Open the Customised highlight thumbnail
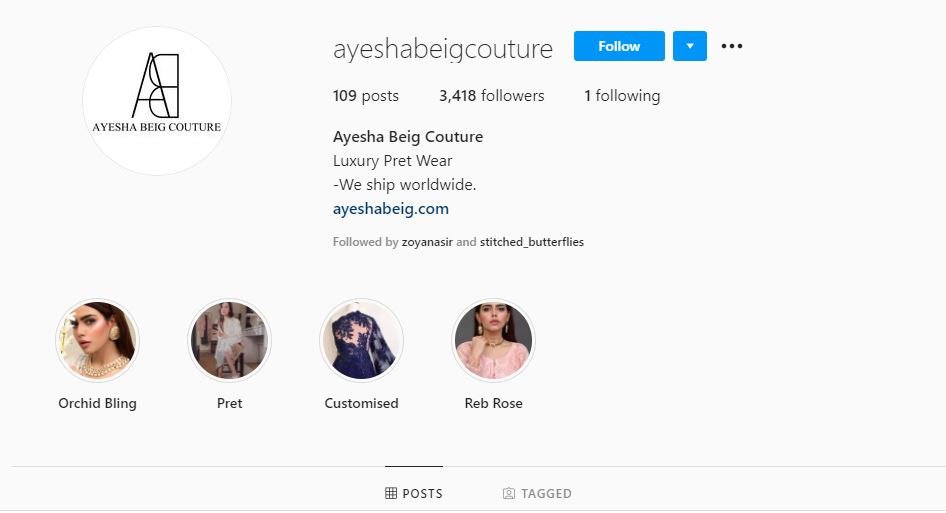946x513 pixels. click(361, 341)
